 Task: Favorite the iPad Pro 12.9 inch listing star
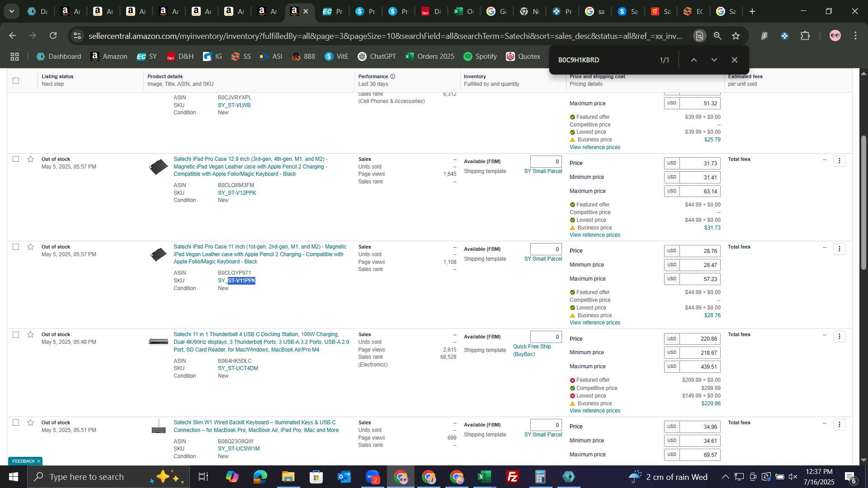click(30, 159)
